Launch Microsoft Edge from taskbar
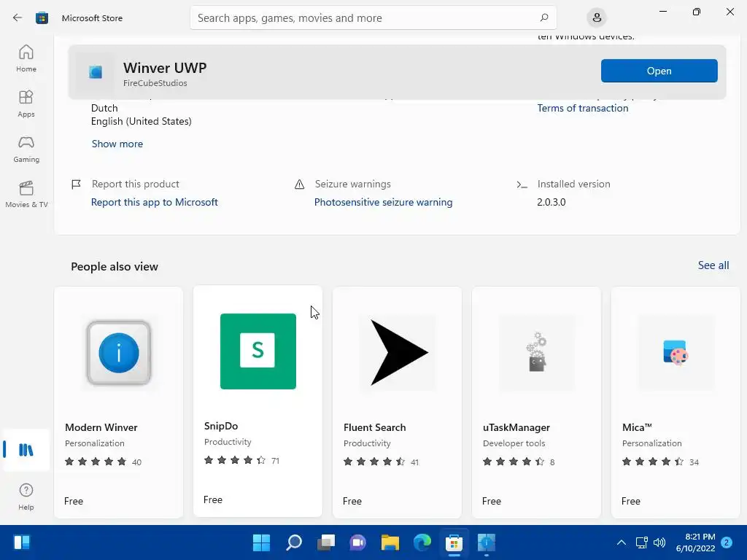Screen dimensions: 747x560 (x=422, y=542)
